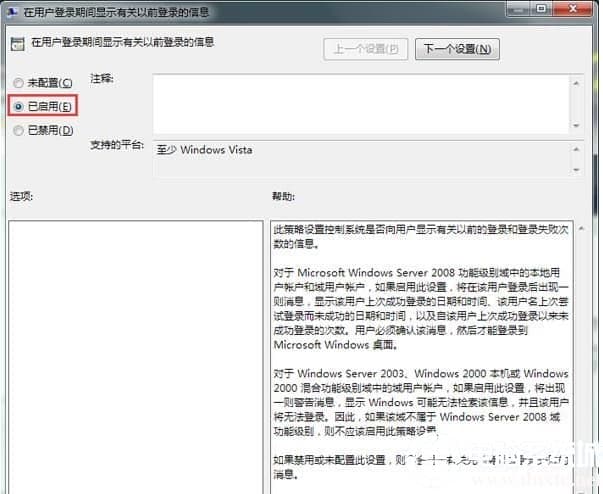The image size is (603, 494).
Task: Click the window title bar app icon
Action: coord(12,12)
